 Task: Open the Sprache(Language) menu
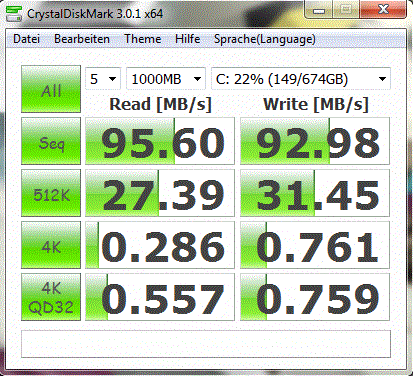pos(265,39)
